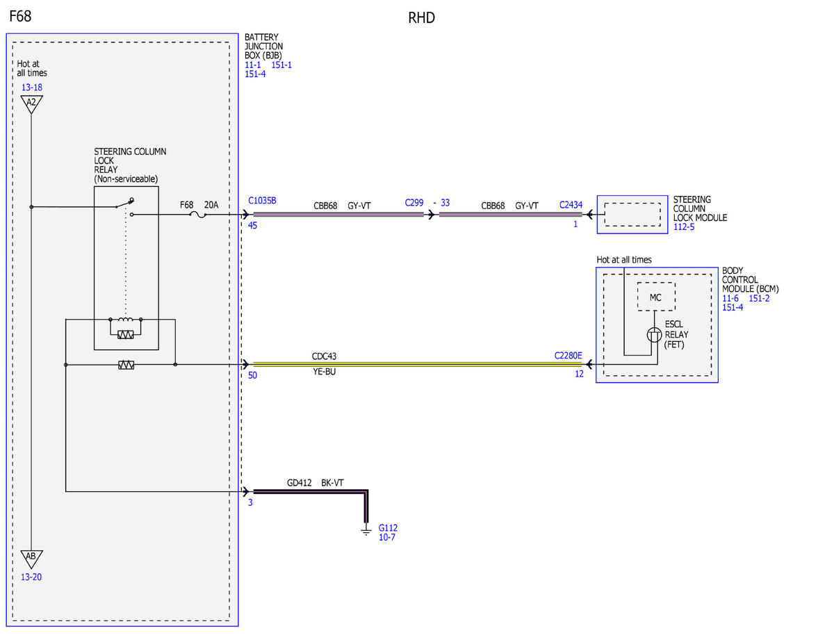The width and height of the screenshot is (834, 644).
Task: Click pin number 3 on the ground wire
Action: 250,503
